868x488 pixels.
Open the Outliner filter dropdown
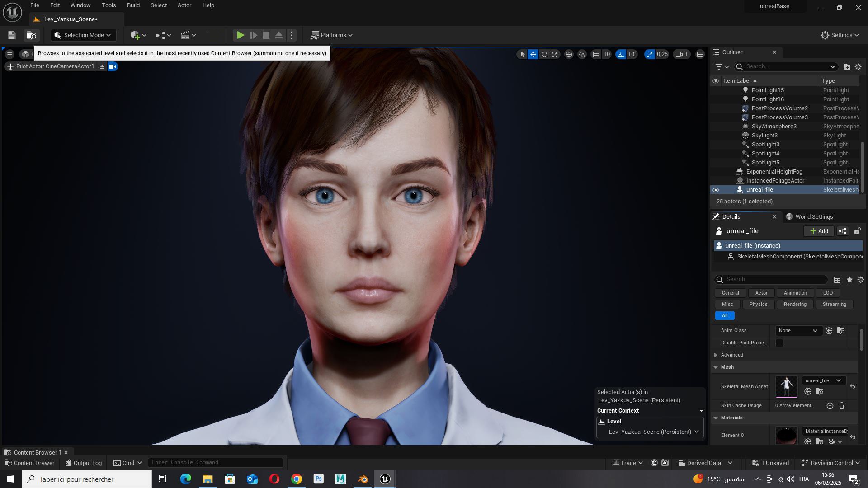[722, 66]
